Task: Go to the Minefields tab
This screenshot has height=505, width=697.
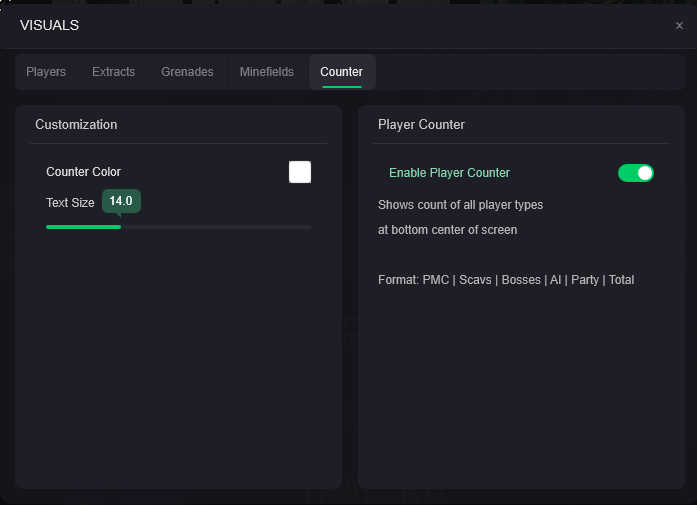Action: tap(267, 72)
